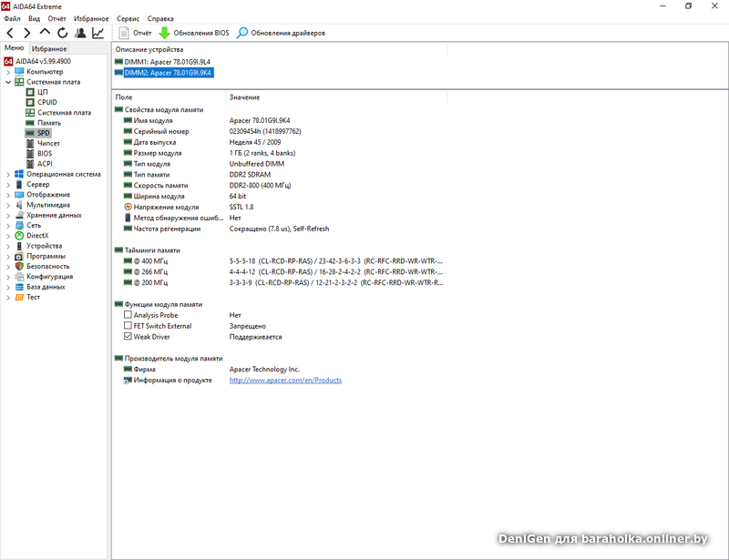Open the Файл menu
Image resolution: width=729 pixels, height=560 pixels.
pyautogui.click(x=12, y=18)
